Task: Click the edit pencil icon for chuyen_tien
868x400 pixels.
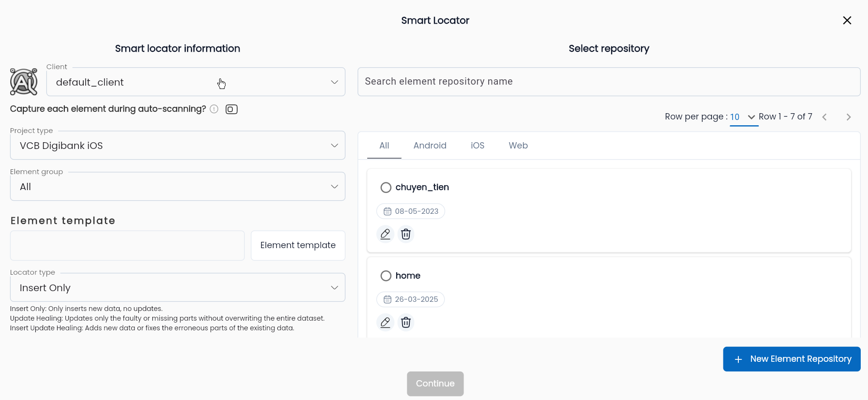Action: (385, 234)
